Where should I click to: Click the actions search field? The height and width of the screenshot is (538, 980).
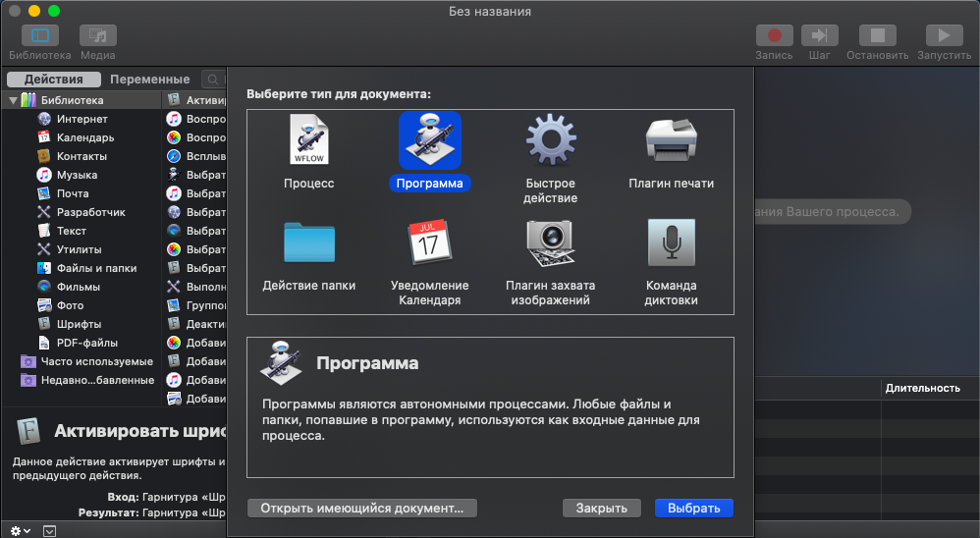(x=214, y=80)
